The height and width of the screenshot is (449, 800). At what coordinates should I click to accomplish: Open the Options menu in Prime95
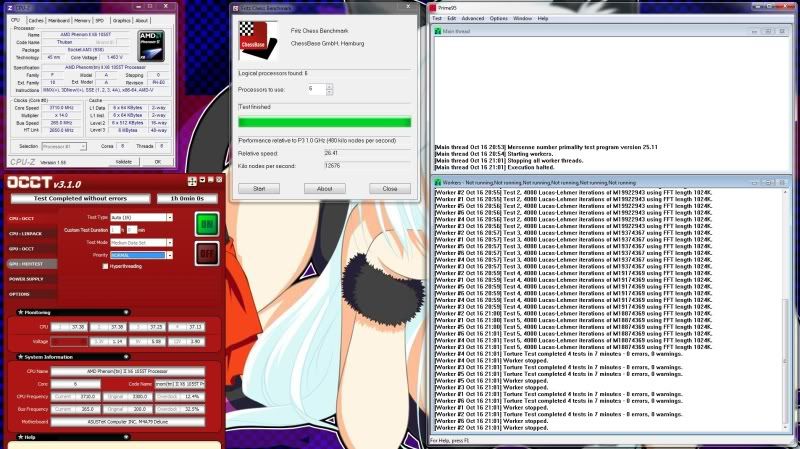pyautogui.click(x=498, y=18)
